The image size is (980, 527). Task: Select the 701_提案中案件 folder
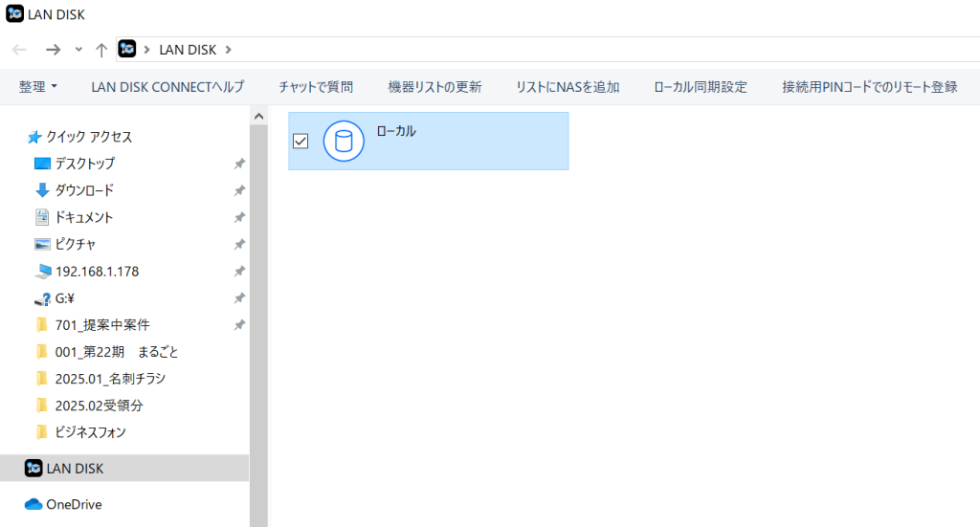[102, 324]
